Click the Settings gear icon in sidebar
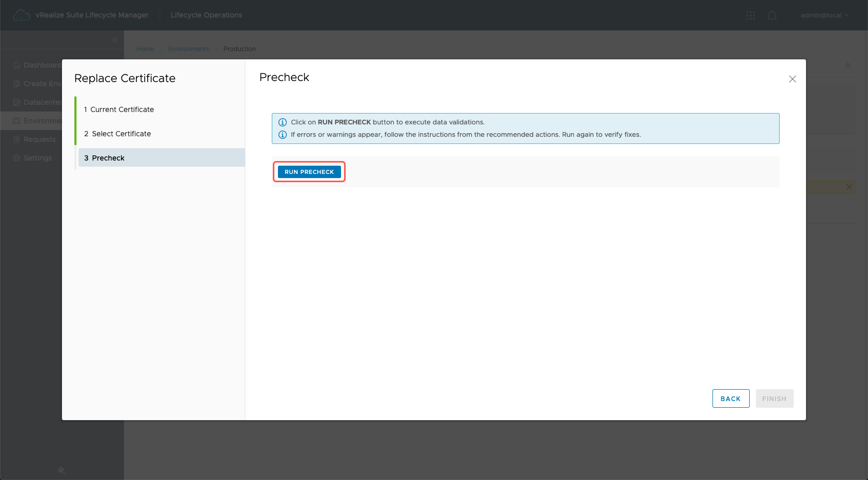The width and height of the screenshot is (868, 480). [17, 158]
